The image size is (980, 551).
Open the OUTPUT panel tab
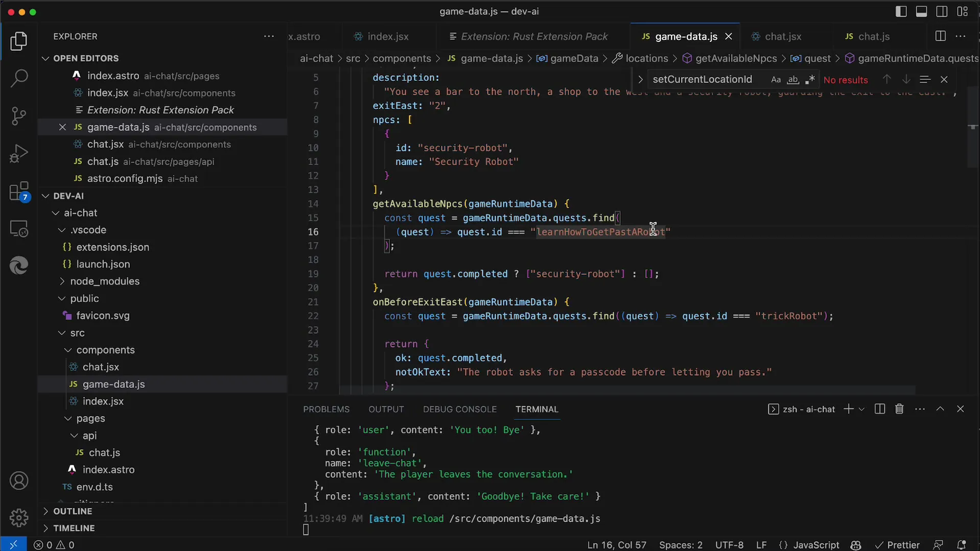pos(386,409)
